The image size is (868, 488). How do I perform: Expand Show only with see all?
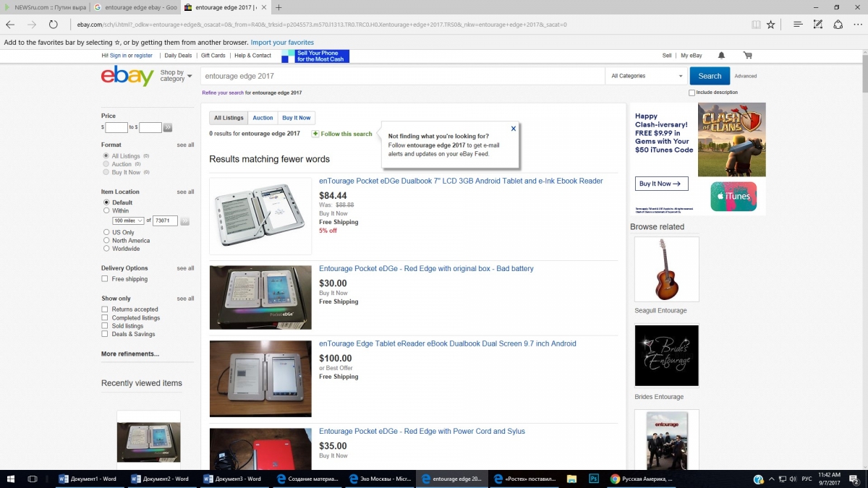coord(185,299)
